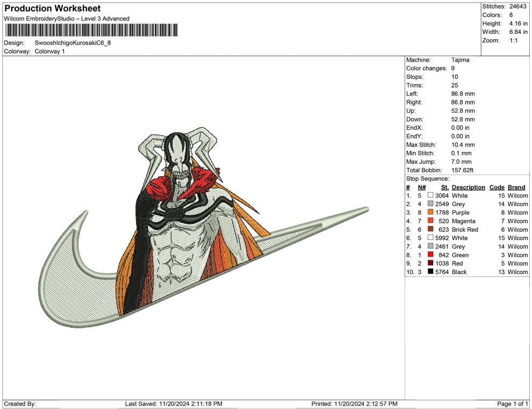
Task: Click the Brand column header
Action: click(x=516, y=187)
